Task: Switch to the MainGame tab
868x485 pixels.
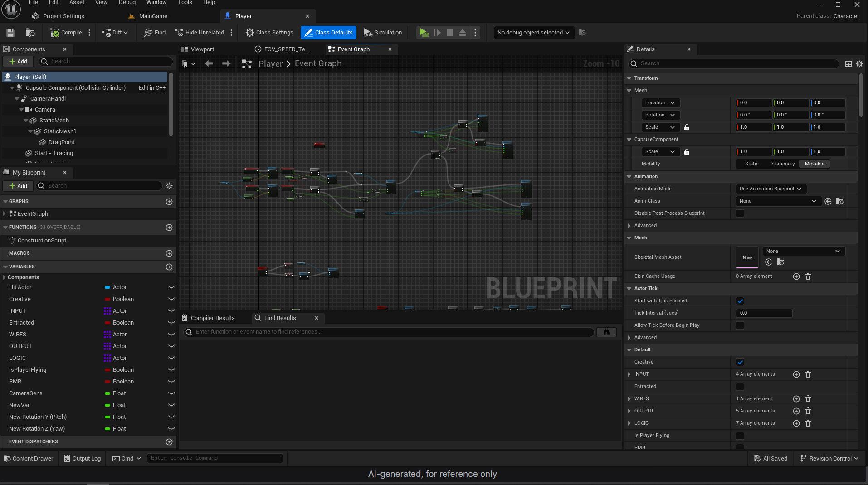Action: click(x=148, y=16)
